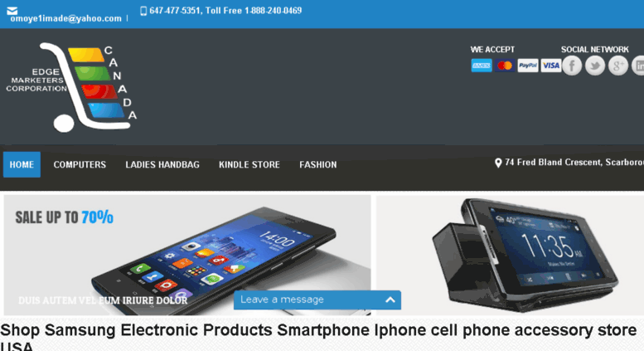Open the COMPUTERS menu item
Viewport: 644px width, 351px height.
[80, 165]
